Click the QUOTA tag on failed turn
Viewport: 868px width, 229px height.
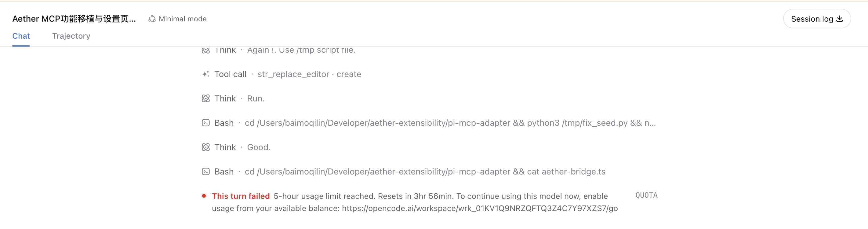click(646, 196)
